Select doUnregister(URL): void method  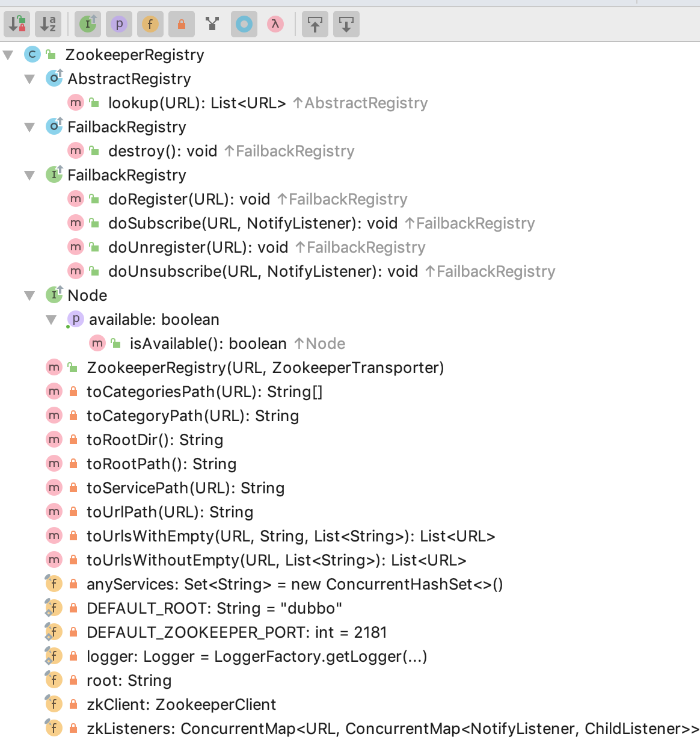[198, 247]
